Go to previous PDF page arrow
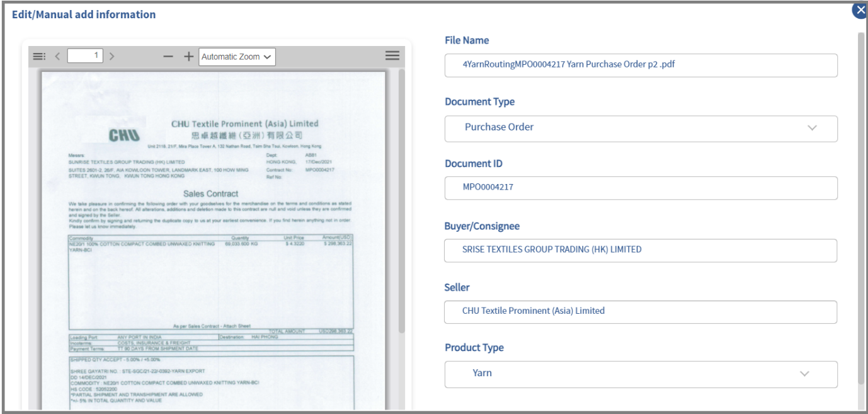 point(58,57)
